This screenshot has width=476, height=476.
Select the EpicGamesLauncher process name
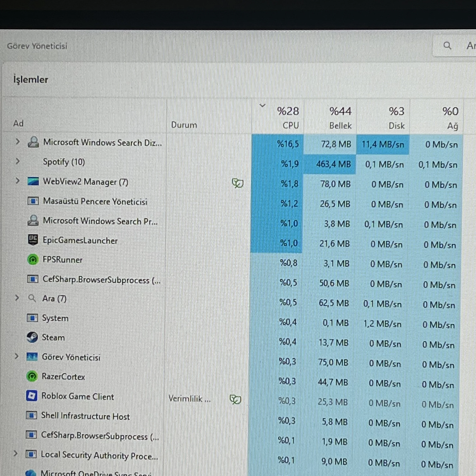[x=80, y=241]
